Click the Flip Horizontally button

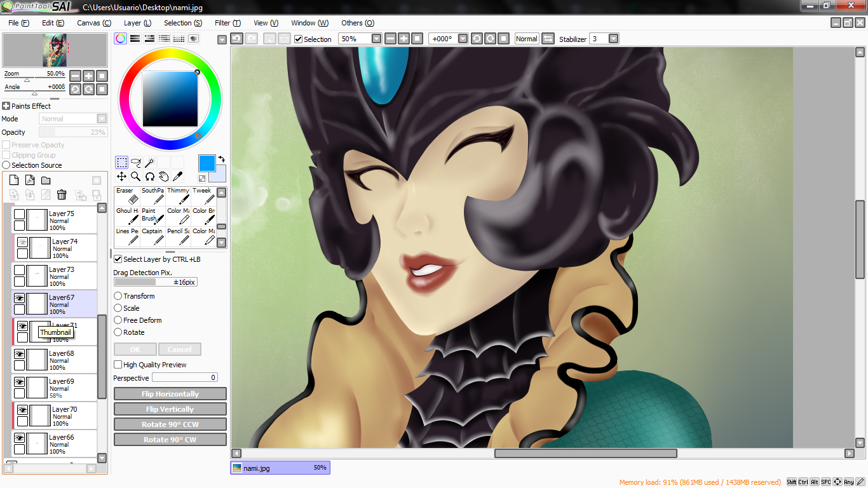(170, 394)
